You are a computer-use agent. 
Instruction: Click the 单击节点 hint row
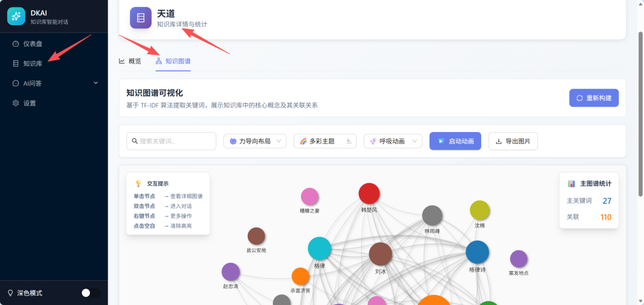168,196
